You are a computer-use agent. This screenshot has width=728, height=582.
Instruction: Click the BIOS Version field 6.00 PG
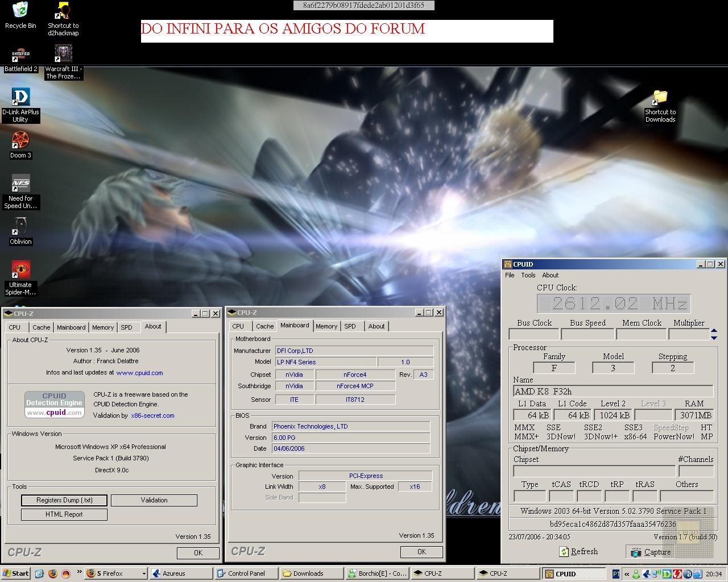(x=351, y=438)
